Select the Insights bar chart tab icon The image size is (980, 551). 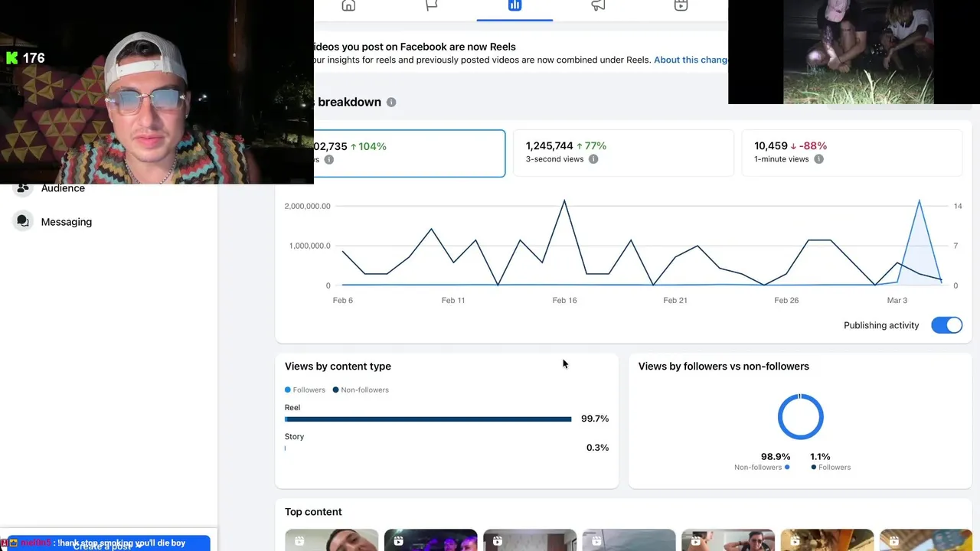514,5
